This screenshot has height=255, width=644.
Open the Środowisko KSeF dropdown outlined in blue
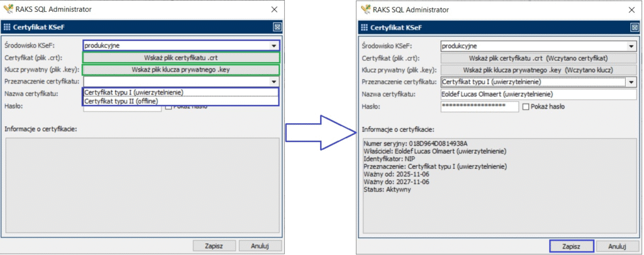pyautogui.click(x=274, y=46)
